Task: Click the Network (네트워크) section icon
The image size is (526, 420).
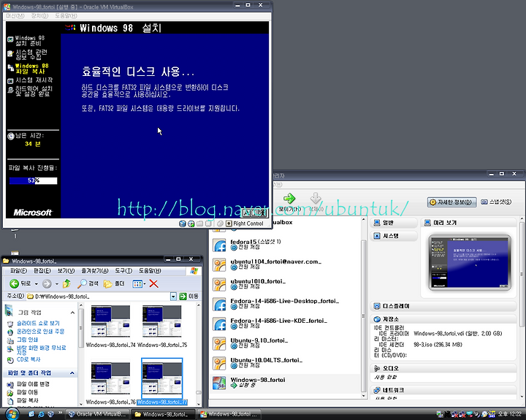Action: 377,390
